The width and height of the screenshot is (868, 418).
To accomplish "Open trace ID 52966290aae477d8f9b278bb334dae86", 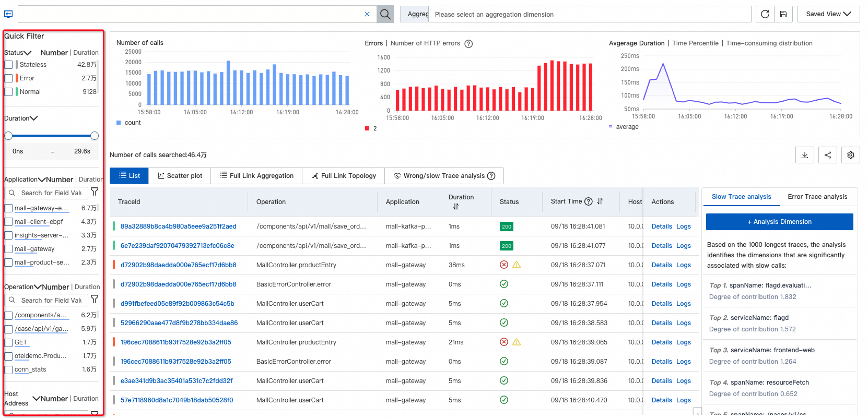I will coord(179,323).
